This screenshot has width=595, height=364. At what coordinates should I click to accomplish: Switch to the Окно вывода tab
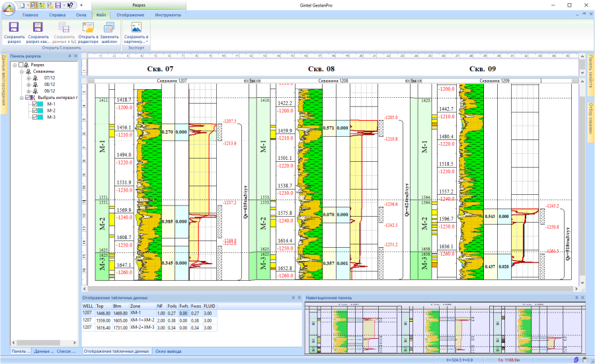click(169, 351)
